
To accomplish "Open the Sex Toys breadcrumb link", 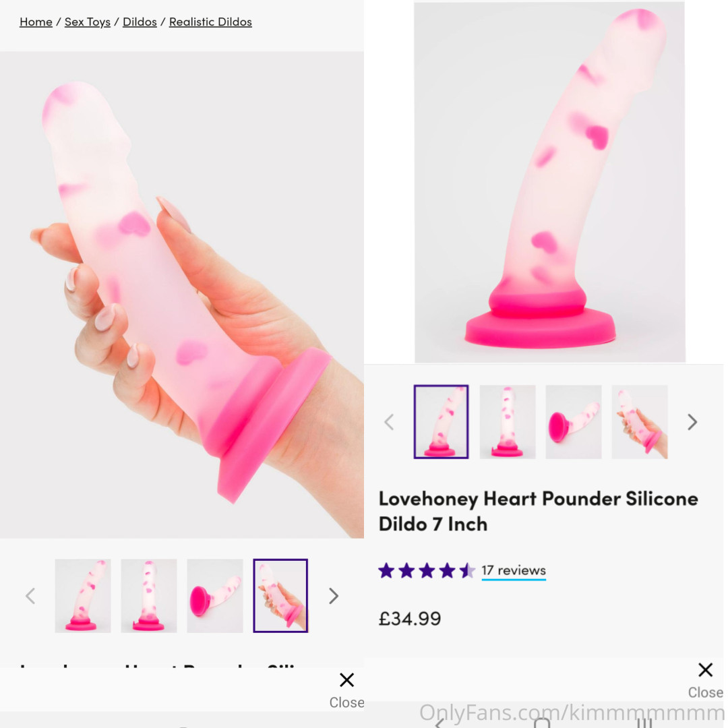I will [87, 22].
